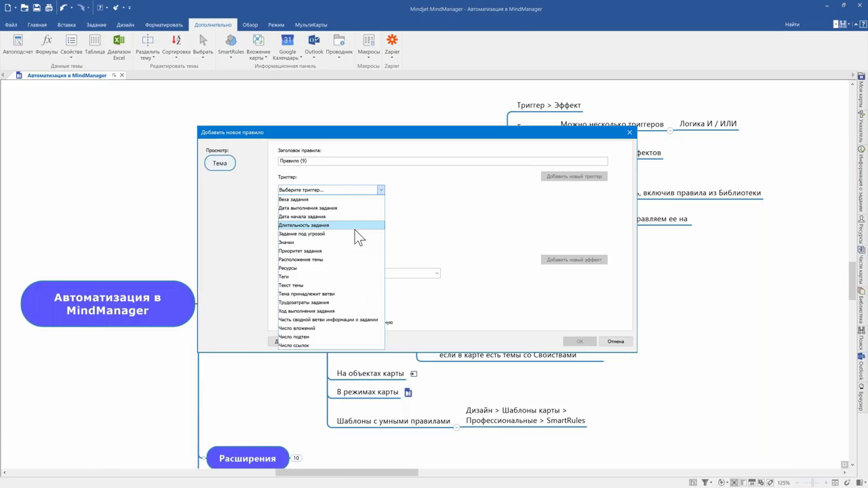Open the Файл menu
868x488 pixels.
[x=11, y=25]
